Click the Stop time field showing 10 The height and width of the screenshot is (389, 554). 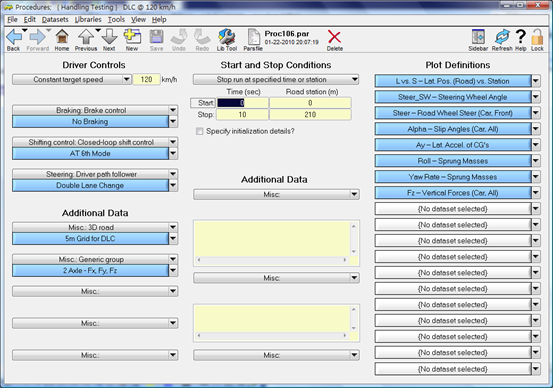click(x=242, y=114)
